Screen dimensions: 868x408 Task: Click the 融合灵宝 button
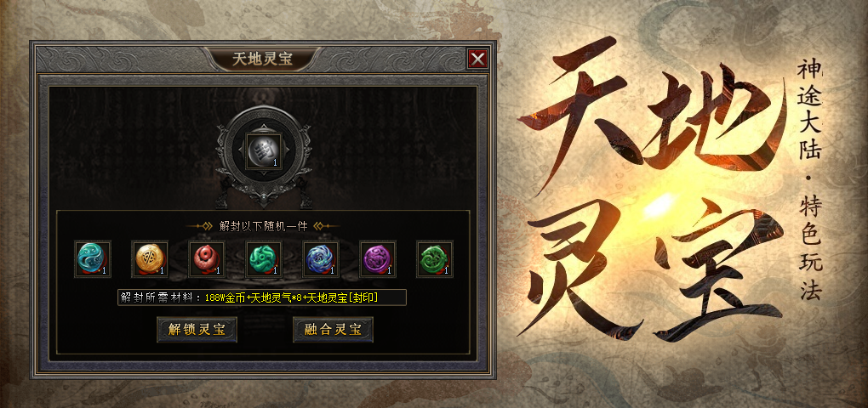coord(334,330)
